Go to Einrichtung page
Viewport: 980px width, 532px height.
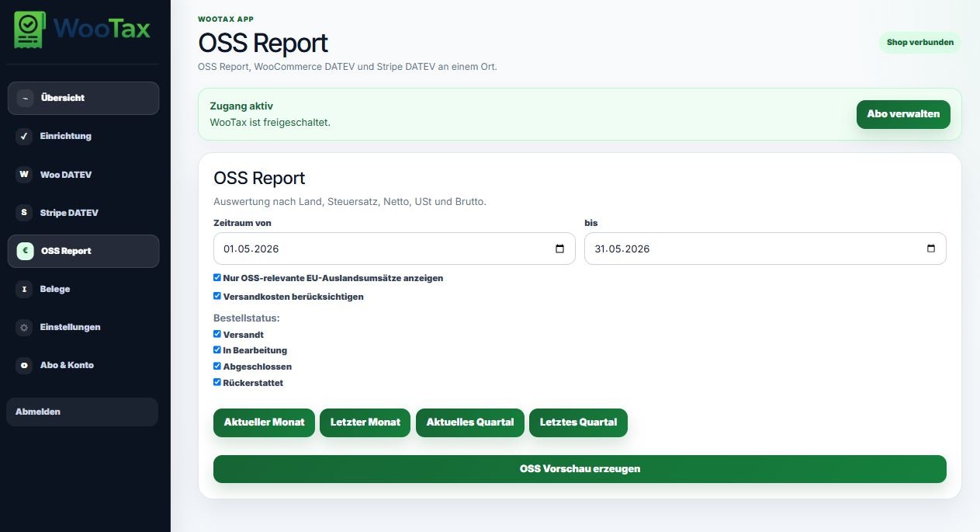coord(83,137)
